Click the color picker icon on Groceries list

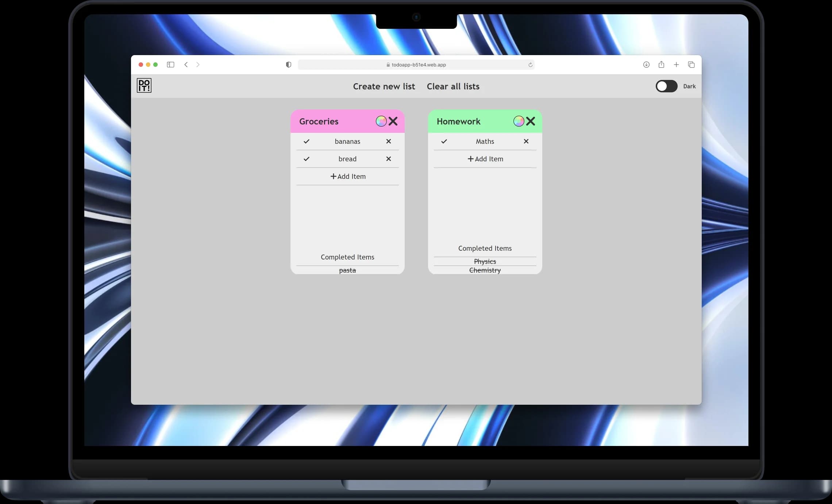pos(381,121)
